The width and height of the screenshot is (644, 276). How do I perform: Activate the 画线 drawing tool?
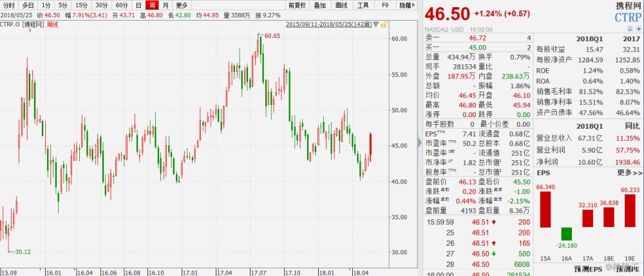point(341,5)
